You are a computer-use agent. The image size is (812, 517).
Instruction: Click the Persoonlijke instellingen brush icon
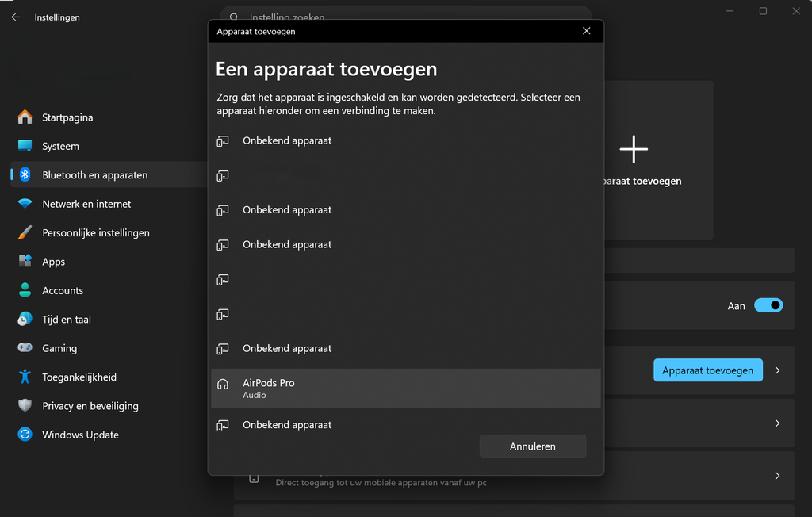25,232
